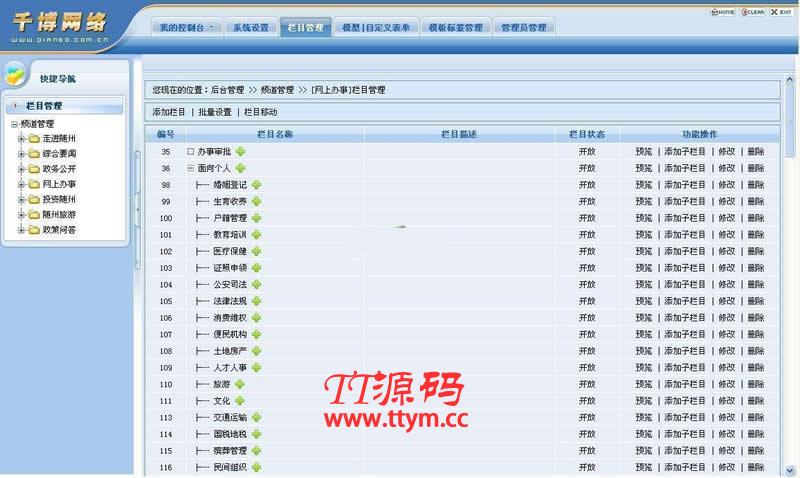Click 删除 in the 医疗保健 row

[x=756, y=251]
